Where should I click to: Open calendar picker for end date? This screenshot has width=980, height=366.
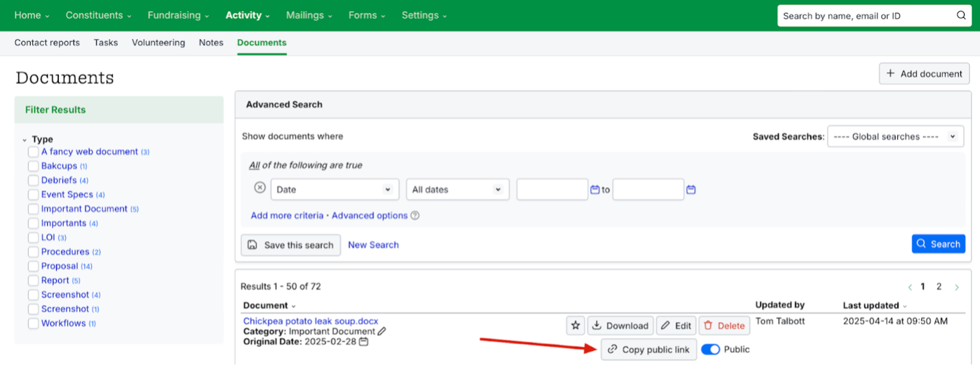click(x=691, y=190)
